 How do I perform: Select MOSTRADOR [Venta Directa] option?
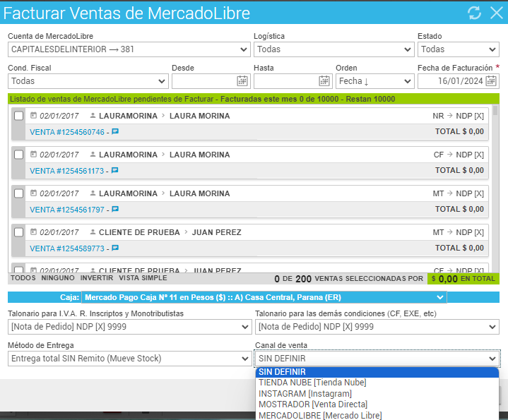[x=377, y=404]
